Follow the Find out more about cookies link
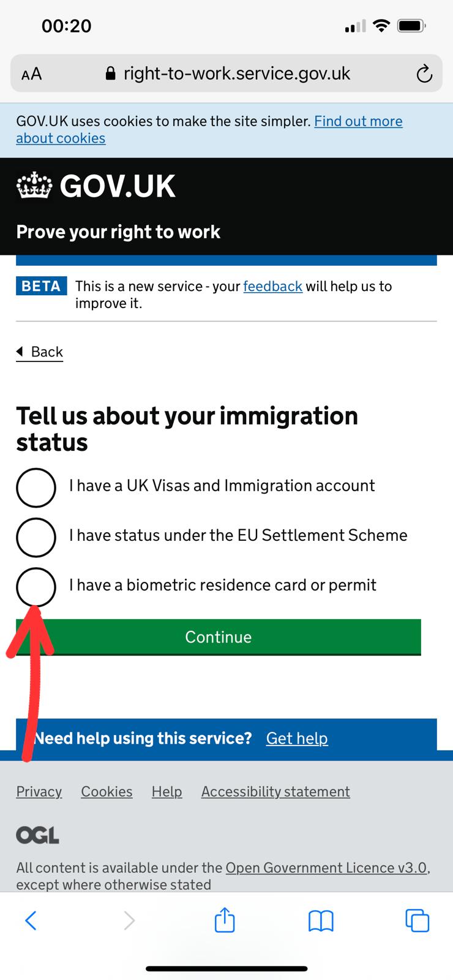This screenshot has width=453, height=980. (358, 121)
